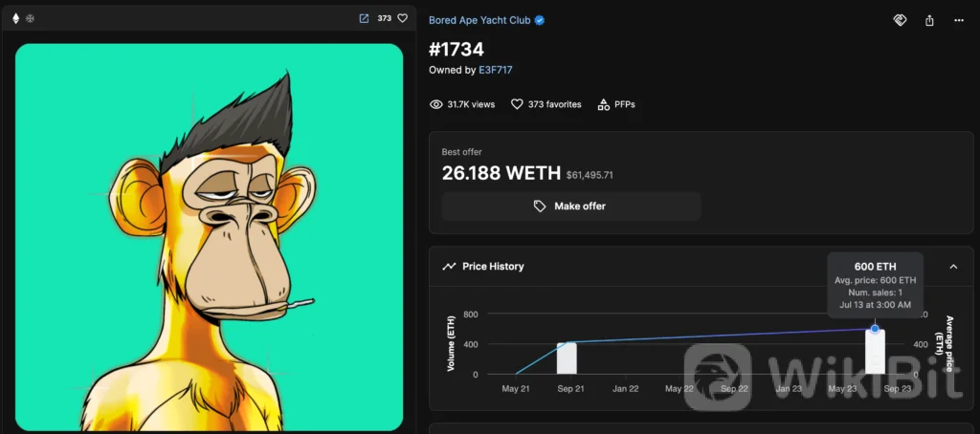
Task: Open the three-dot more options menu
Action: pos(959,20)
